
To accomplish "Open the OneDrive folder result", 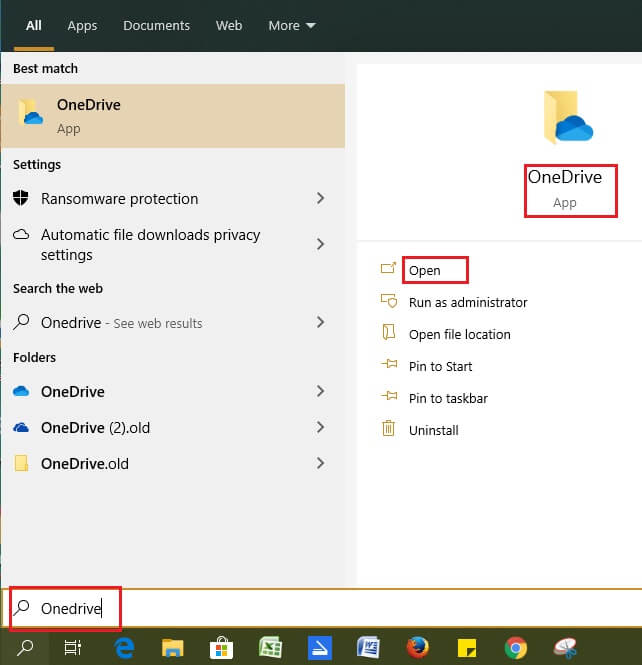I will pyautogui.click(x=173, y=391).
